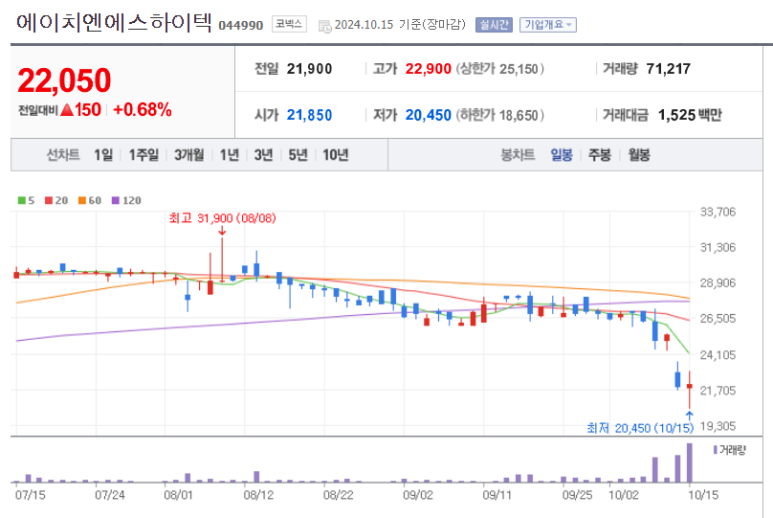
Task: Click the volume value 71,217
Action: tap(668, 69)
